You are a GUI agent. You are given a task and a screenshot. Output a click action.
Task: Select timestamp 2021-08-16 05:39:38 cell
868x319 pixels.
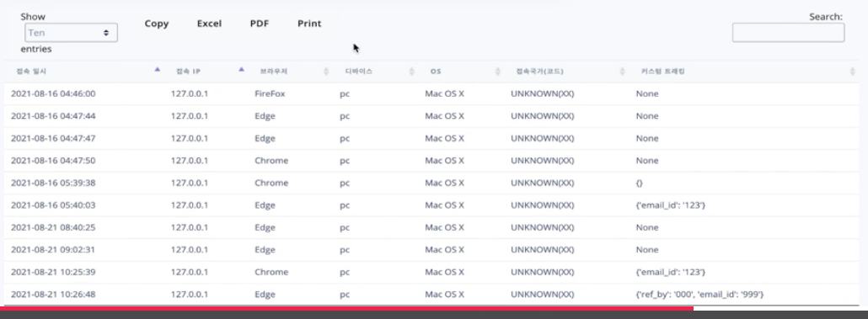click(x=53, y=183)
